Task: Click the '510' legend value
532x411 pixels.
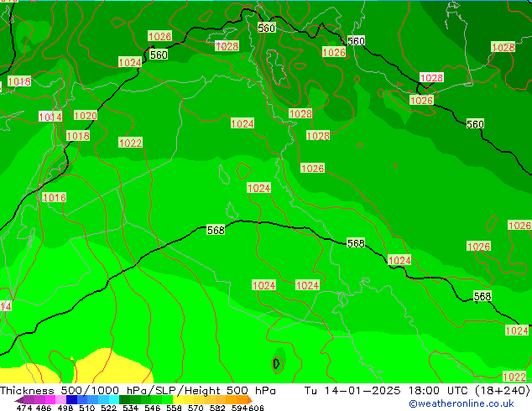Action: coord(87,408)
